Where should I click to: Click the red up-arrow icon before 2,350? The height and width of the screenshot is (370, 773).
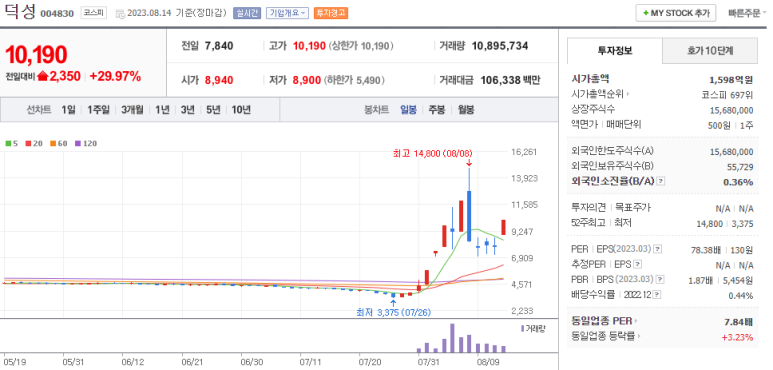point(43,76)
